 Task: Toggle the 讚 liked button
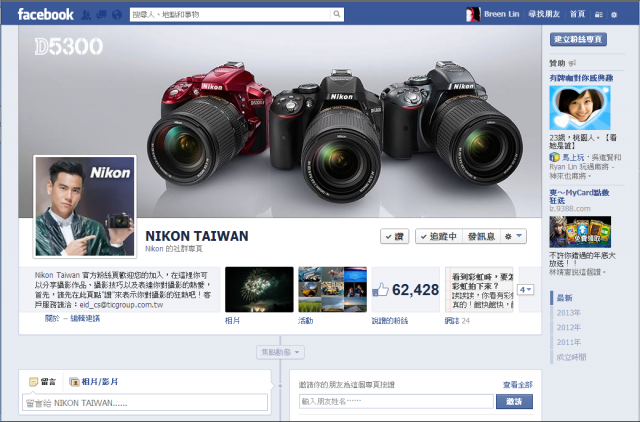394,236
